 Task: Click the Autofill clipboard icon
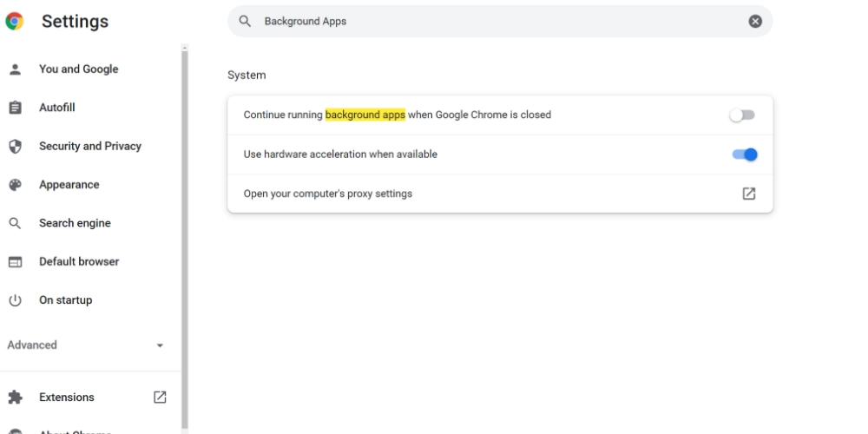tap(15, 108)
